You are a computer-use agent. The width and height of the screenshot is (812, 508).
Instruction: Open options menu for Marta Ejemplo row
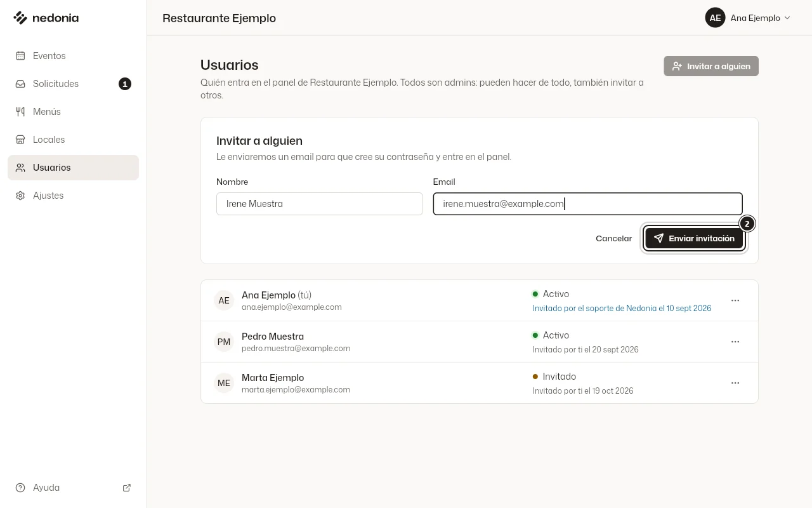pyautogui.click(x=735, y=383)
